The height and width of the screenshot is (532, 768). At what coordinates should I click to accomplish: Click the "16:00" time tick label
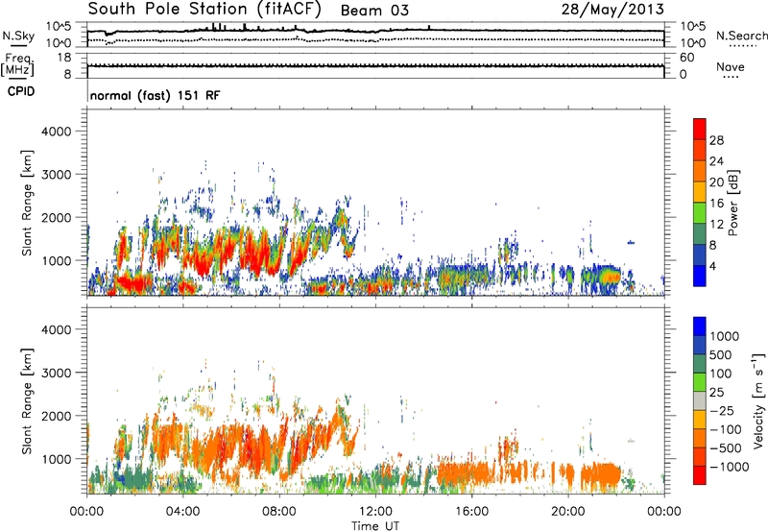pyautogui.click(x=471, y=512)
